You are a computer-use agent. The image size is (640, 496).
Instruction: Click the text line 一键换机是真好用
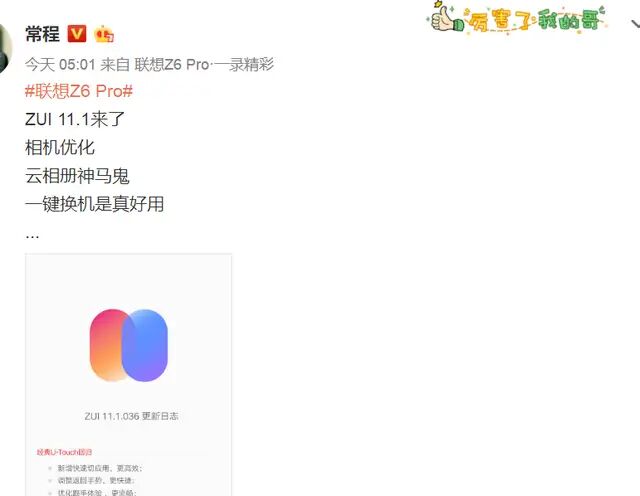tap(94, 204)
